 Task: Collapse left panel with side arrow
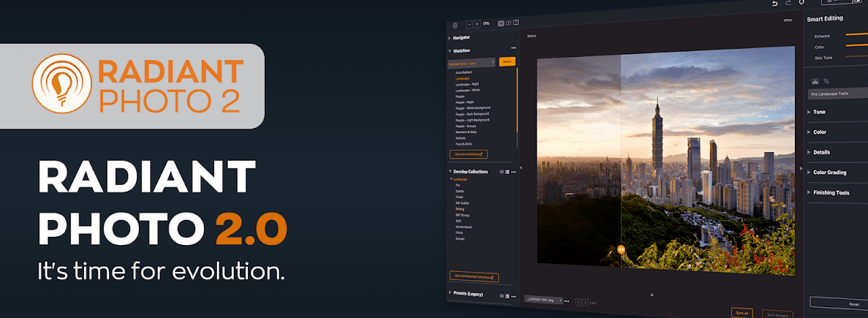521,167
